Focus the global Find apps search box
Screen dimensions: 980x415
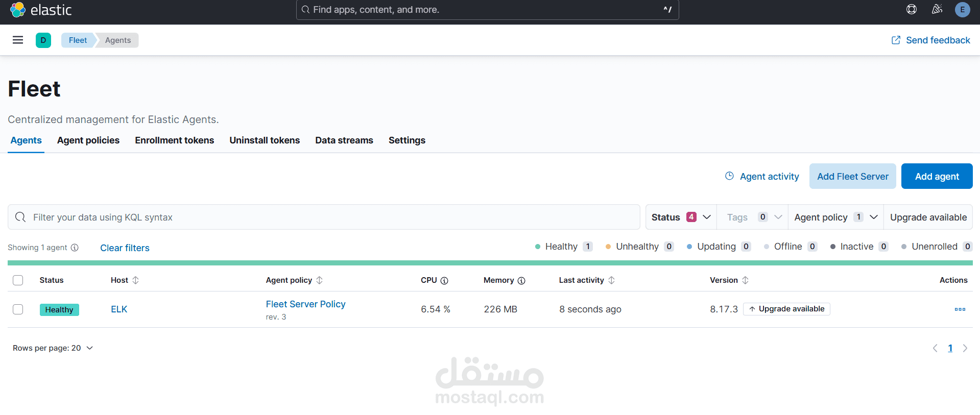488,10
